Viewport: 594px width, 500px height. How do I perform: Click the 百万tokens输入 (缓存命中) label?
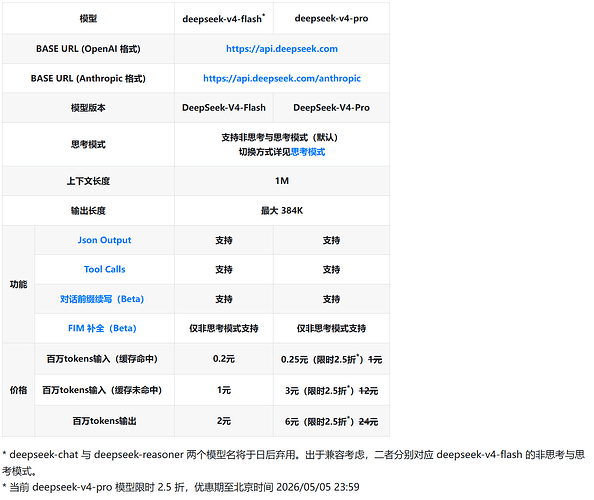pyautogui.click(x=102, y=359)
